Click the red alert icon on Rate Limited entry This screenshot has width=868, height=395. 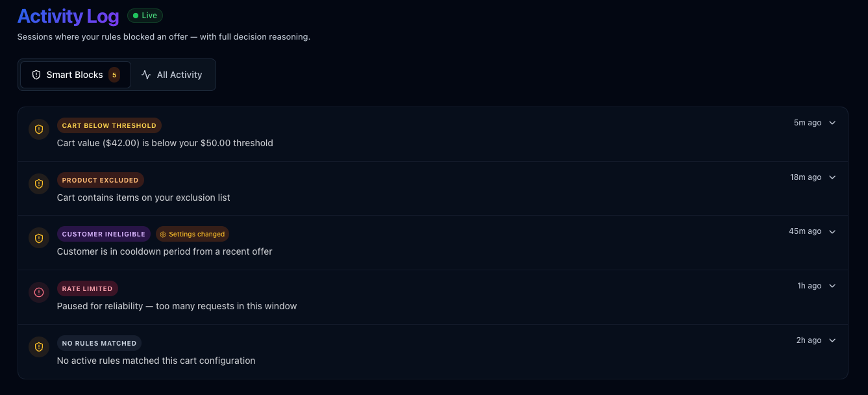coord(39,292)
